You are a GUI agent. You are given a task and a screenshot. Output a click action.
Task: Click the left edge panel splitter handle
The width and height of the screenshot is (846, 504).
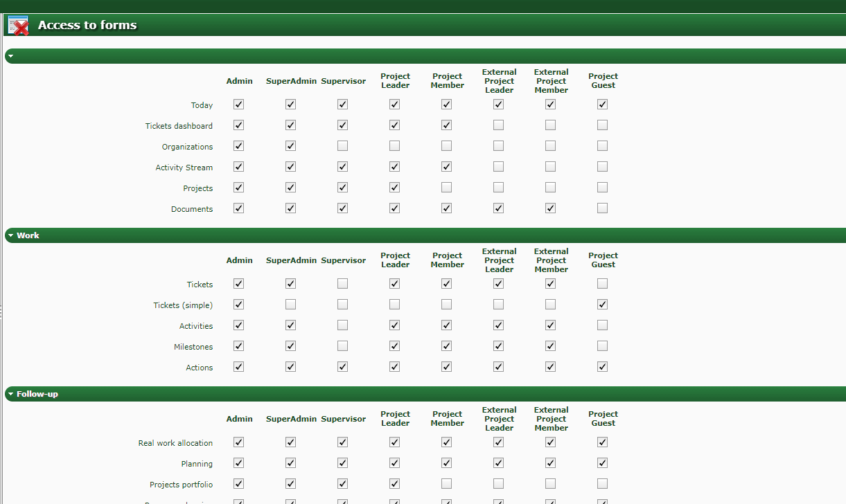[x=1, y=312]
